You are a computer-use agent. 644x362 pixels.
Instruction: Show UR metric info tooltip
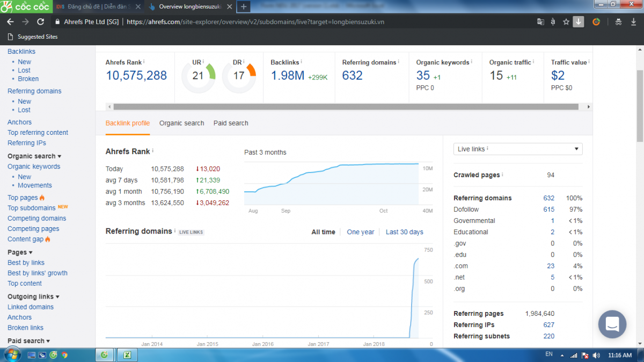pyautogui.click(x=203, y=62)
